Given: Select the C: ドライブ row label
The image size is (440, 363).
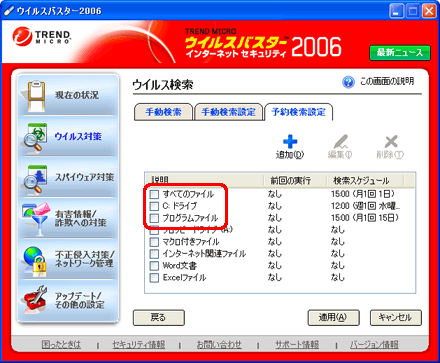Looking at the screenshot, I should (x=180, y=206).
